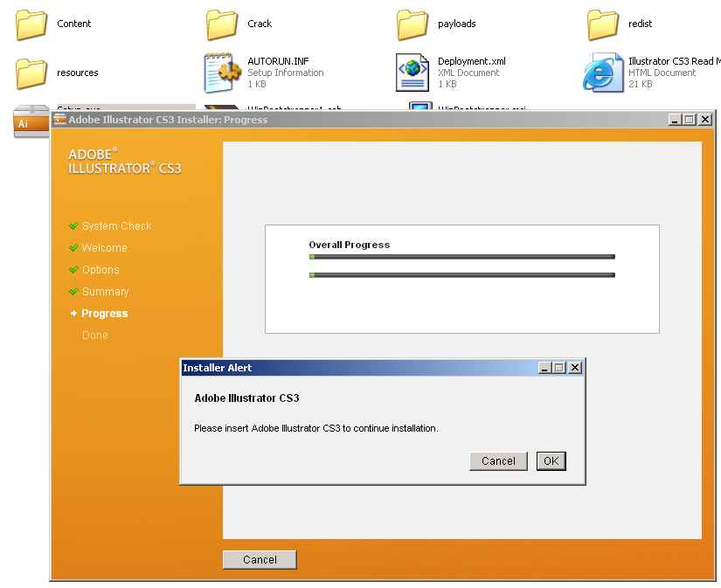Click the Adobe Illustrator CS3 alert heading
721x588 pixels.
[247, 398]
